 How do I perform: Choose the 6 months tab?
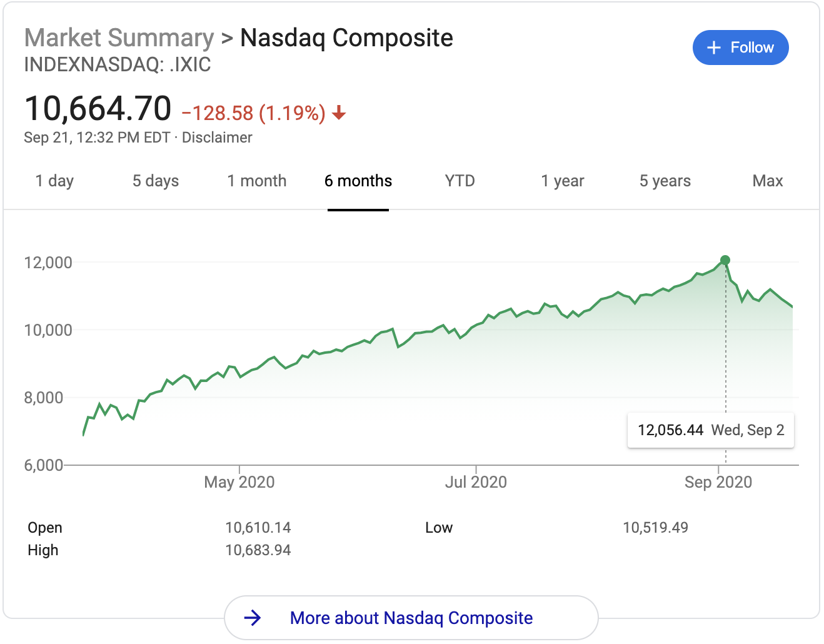(x=358, y=181)
